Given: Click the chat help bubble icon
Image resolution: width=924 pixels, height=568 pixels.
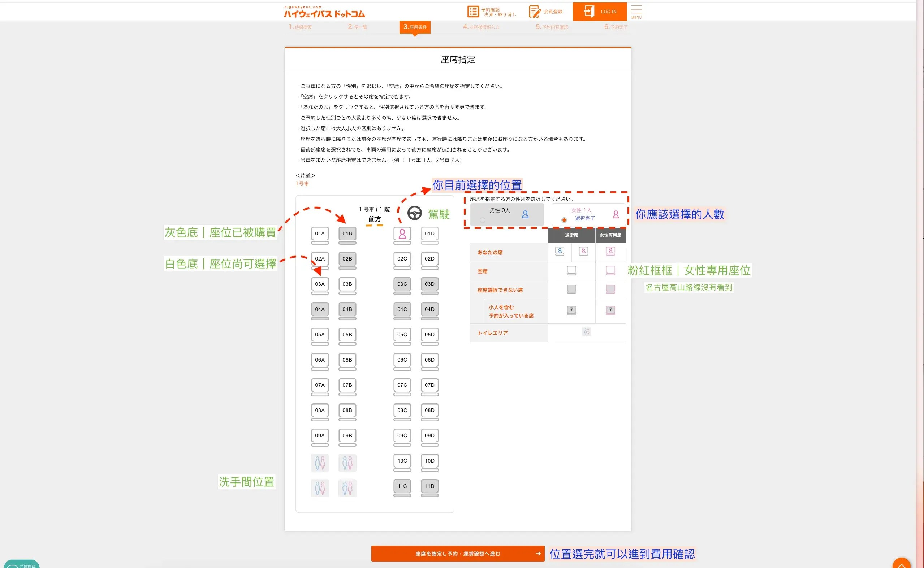Looking at the screenshot, I should (13, 566).
